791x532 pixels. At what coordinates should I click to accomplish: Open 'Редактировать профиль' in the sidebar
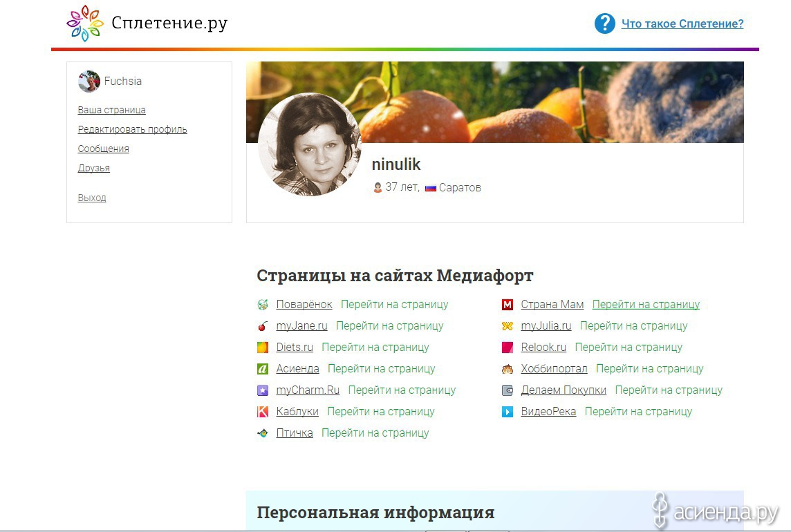pyautogui.click(x=132, y=130)
